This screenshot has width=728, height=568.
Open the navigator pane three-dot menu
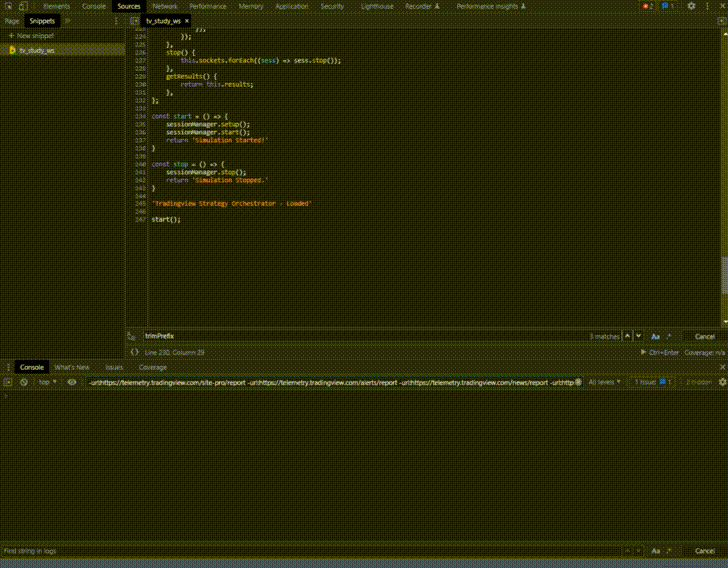click(116, 21)
